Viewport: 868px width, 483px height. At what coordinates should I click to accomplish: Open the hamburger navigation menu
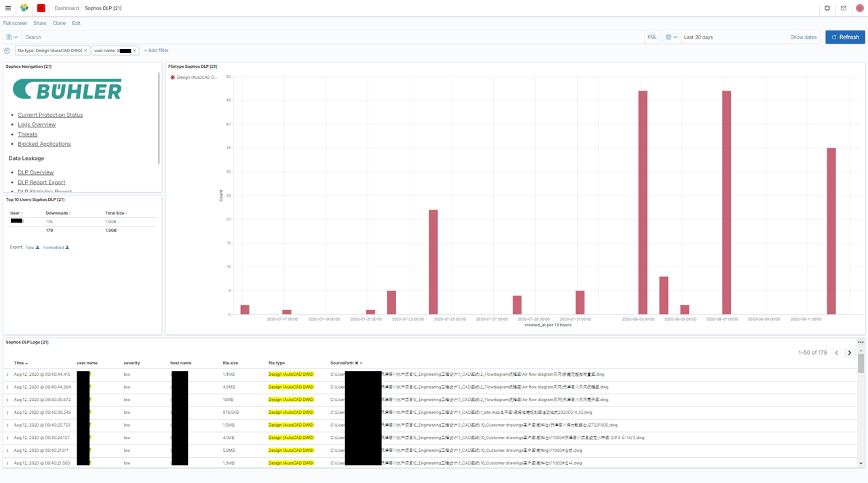pyautogui.click(x=8, y=8)
